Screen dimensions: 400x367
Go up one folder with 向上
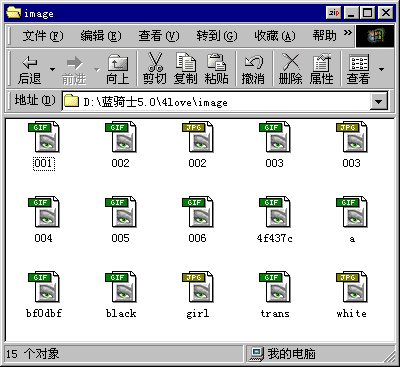pyautogui.click(x=118, y=69)
